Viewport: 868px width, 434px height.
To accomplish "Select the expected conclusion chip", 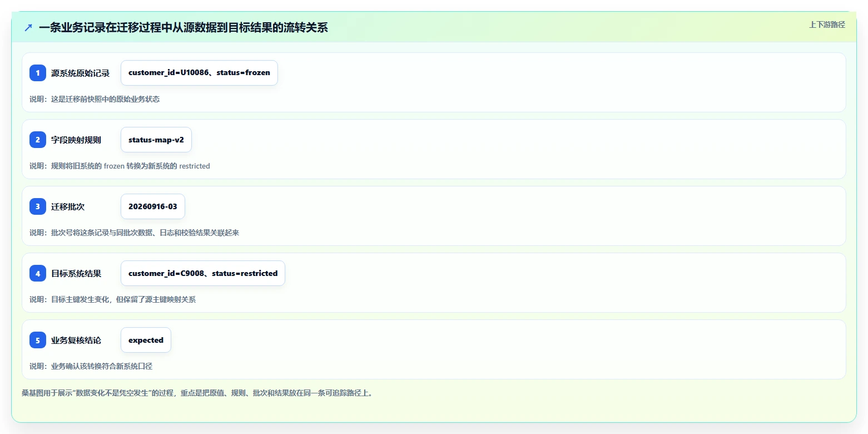I will coord(146,340).
